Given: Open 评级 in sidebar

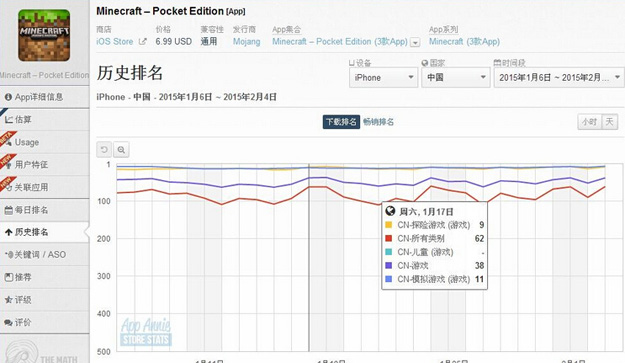Looking at the screenshot, I should 45,300.
